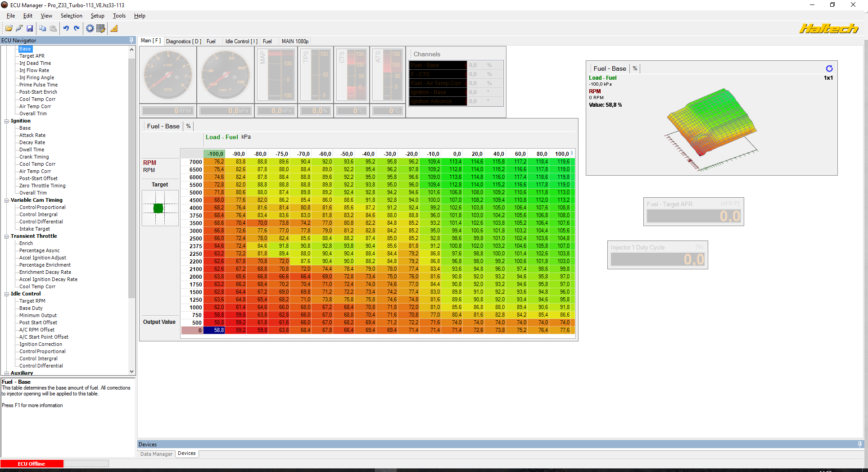Click the blue floppy disk save icon
Screen dimensions: 868x472
(x=30, y=28)
